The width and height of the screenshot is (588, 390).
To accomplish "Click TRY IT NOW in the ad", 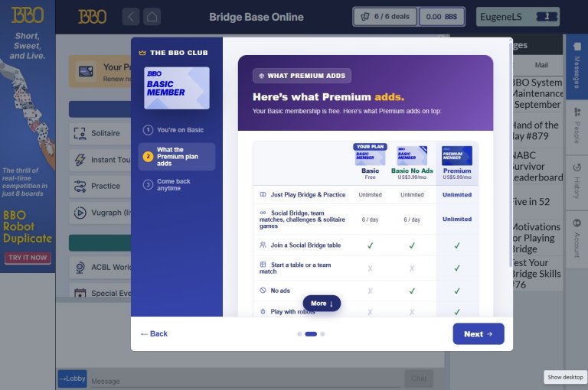I will coord(28,258).
